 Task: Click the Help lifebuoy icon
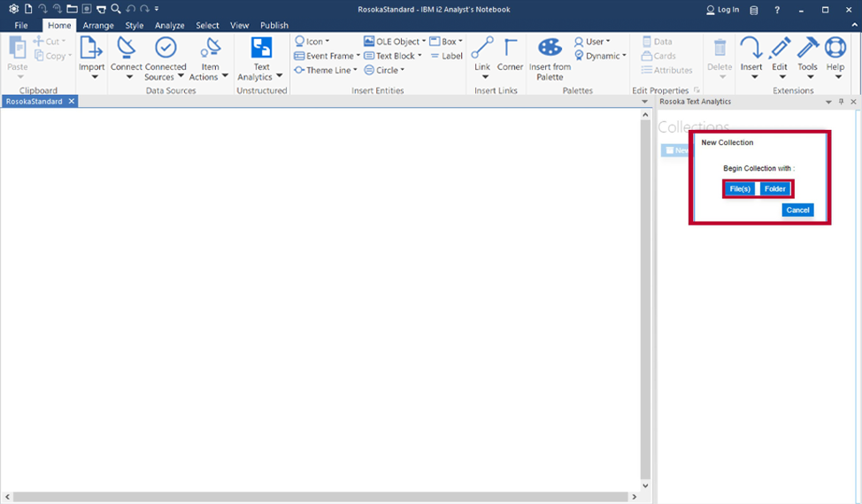coord(835,48)
